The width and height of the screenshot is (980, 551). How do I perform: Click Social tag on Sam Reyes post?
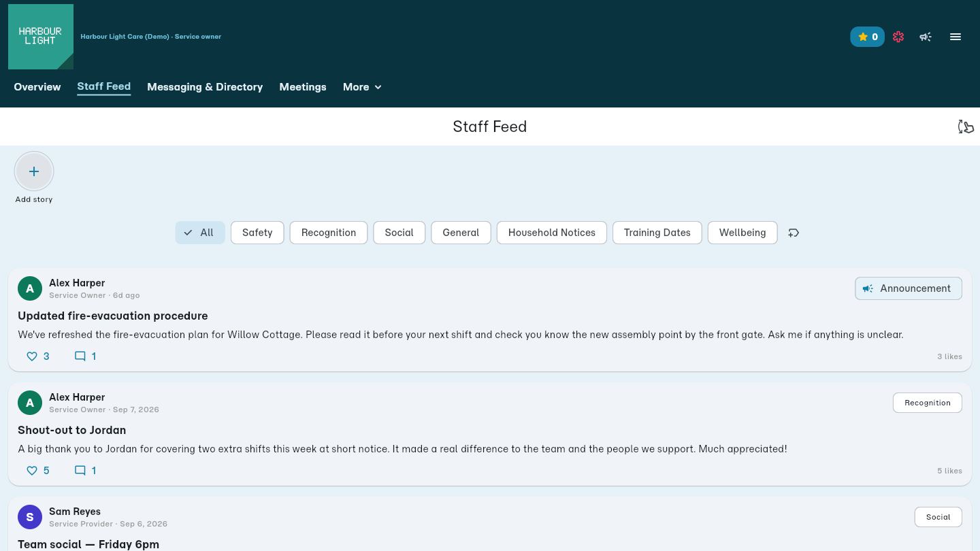coord(938,517)
